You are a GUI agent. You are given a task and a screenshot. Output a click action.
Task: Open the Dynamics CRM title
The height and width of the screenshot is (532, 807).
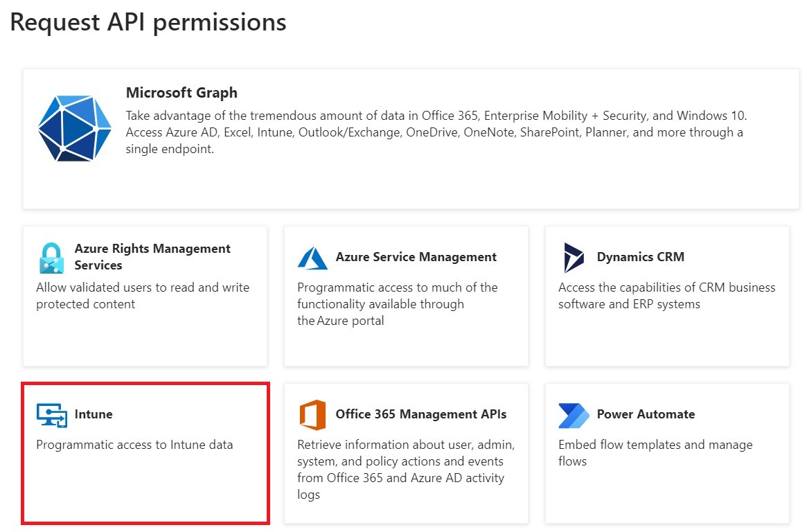(x=641, y=257)
